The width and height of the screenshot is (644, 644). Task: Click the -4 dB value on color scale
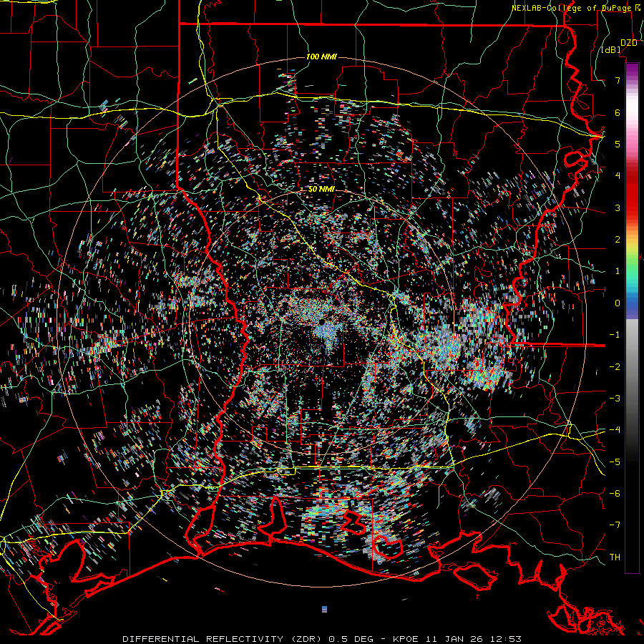615,430
